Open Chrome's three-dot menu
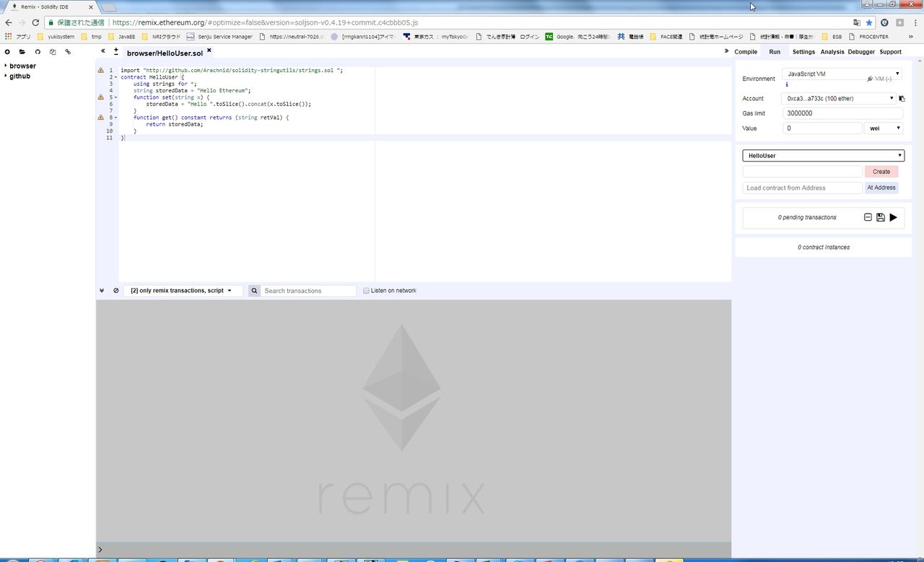The image size is (924, 562). (915, 22)
